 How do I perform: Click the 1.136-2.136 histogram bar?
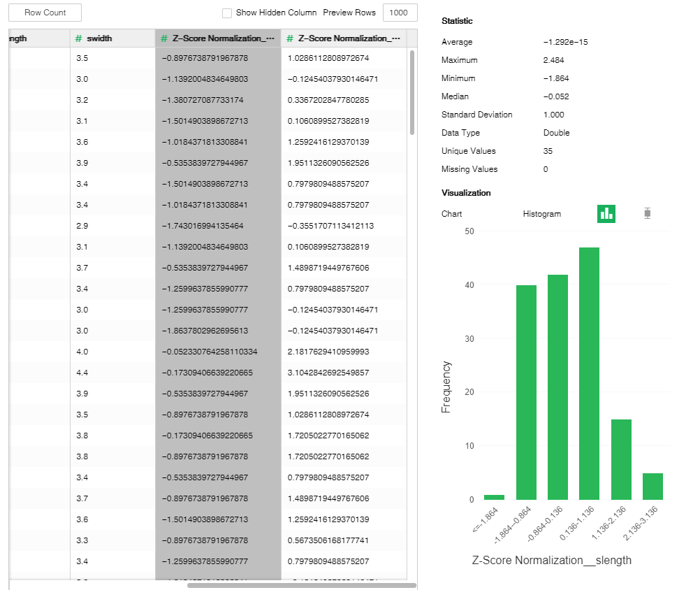pos(621,459)
